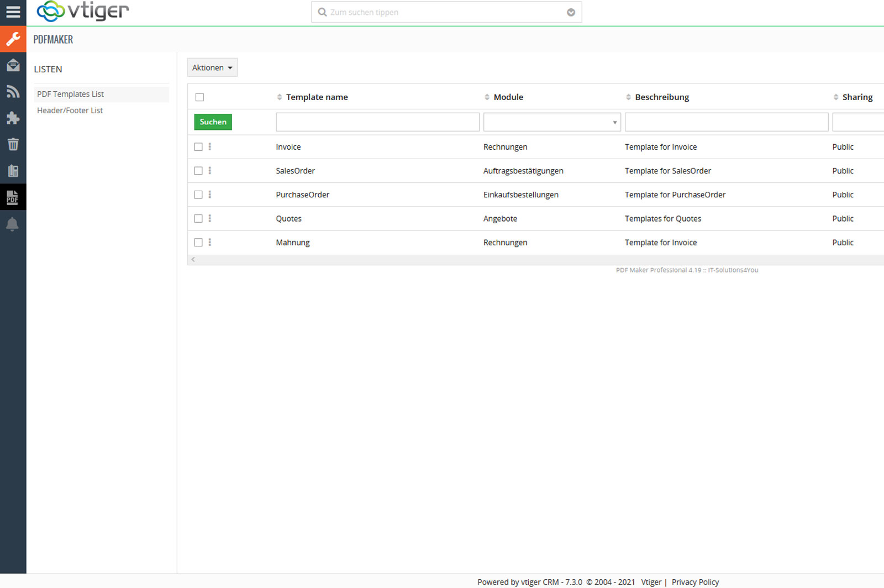Click the Auftragsbestätigungen module cell
884x588 pixels.
tap(523, 171)
